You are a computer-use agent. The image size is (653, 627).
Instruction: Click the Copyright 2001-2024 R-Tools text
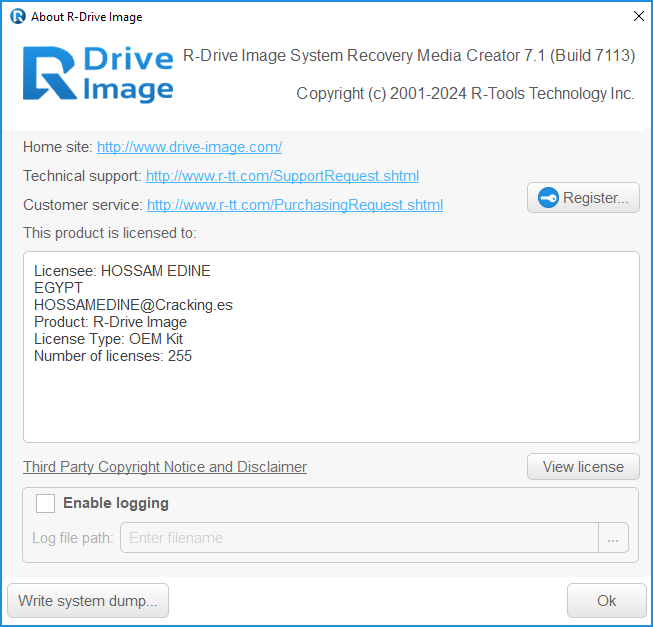click(x=465, y=94)
